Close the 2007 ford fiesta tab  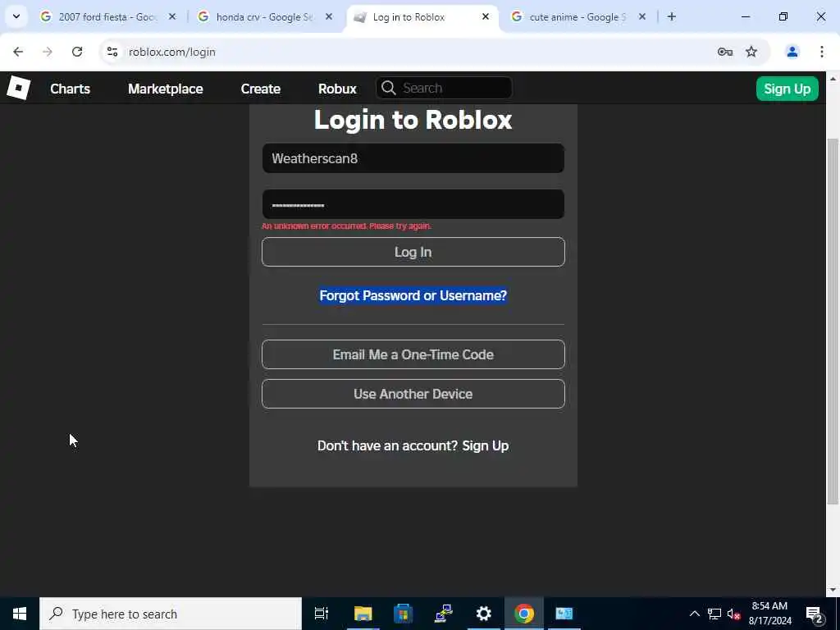(172, 16)
